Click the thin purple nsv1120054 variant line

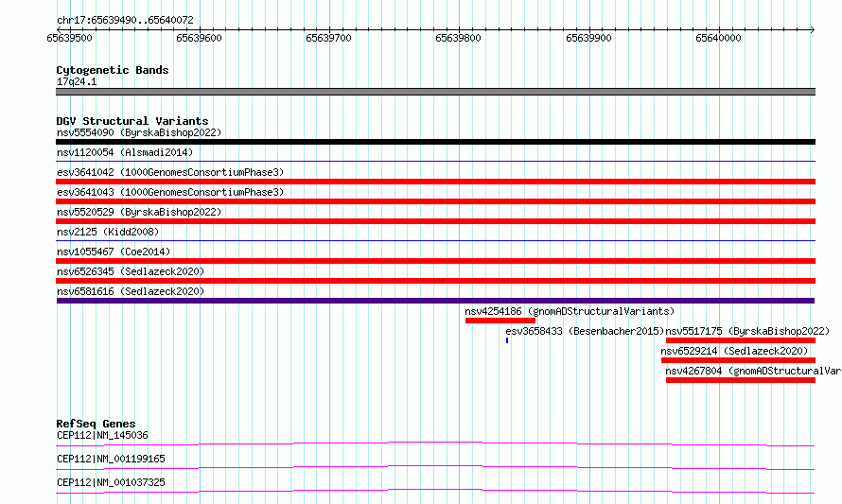(x=435, y=161)
